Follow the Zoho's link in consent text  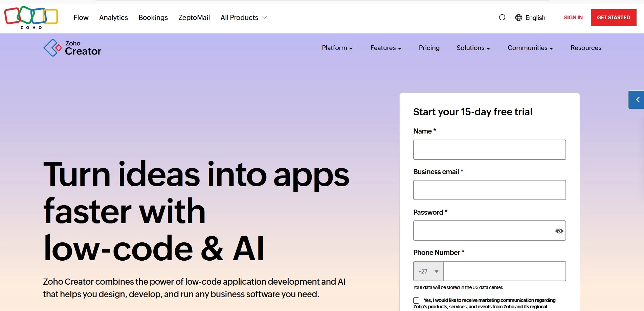tap(420, 307)
